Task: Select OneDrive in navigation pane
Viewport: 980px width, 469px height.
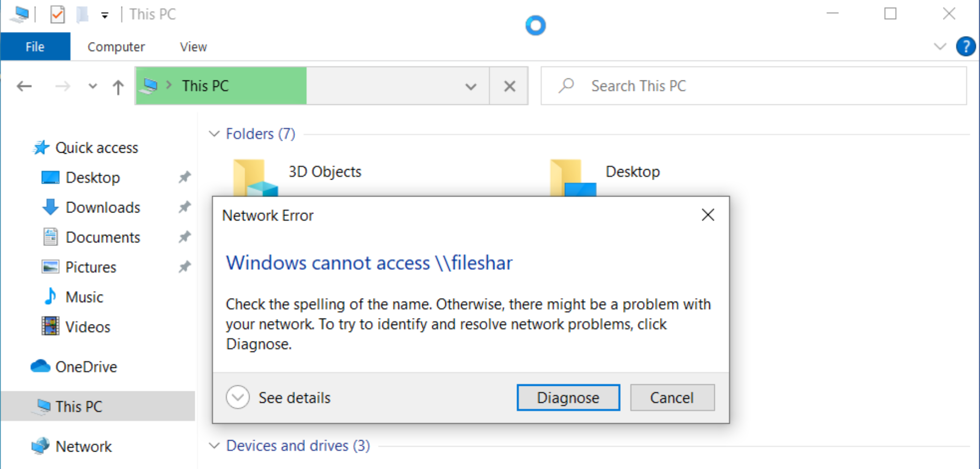Action: [x=86, y=367]
